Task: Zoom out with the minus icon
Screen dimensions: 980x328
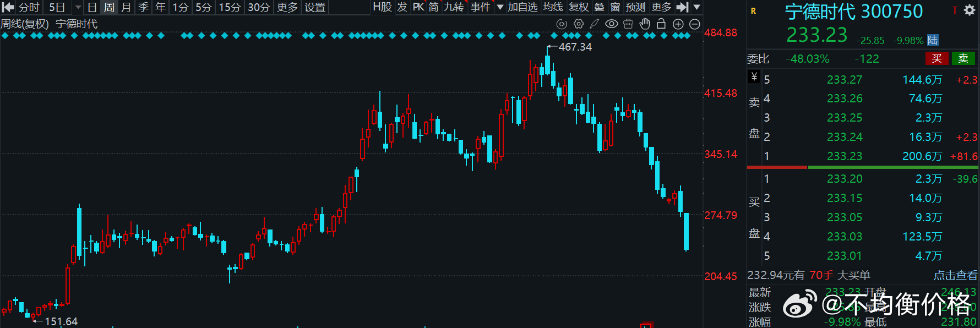Action: [x=695, y=24]
